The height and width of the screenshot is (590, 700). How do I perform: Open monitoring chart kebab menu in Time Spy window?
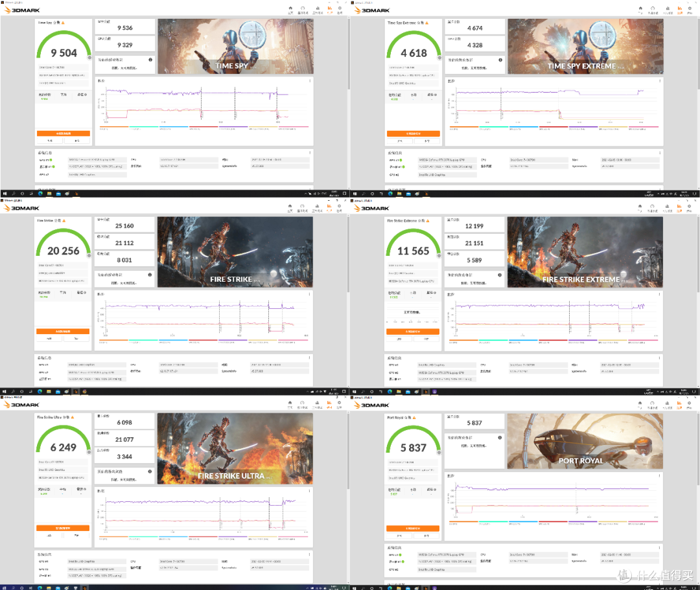[x=310, y=81]
